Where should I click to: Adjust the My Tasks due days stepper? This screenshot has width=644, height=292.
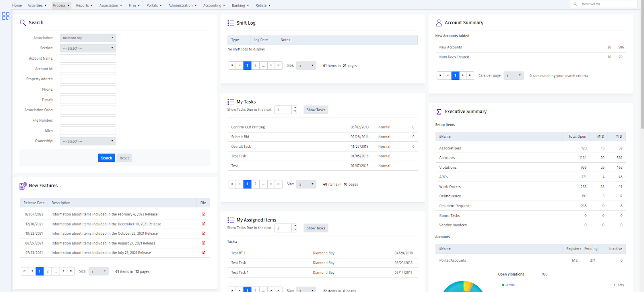[295, 110]
